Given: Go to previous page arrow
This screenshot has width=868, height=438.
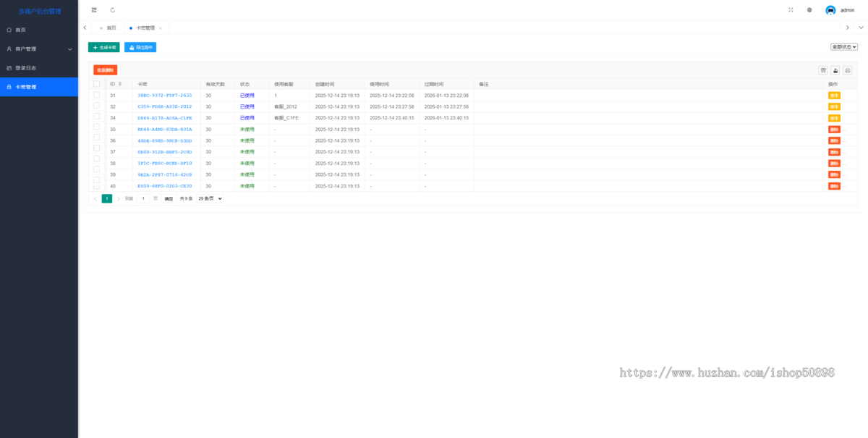Looking at the screenshot, I should pyautogui.click(x=95, y=198).
